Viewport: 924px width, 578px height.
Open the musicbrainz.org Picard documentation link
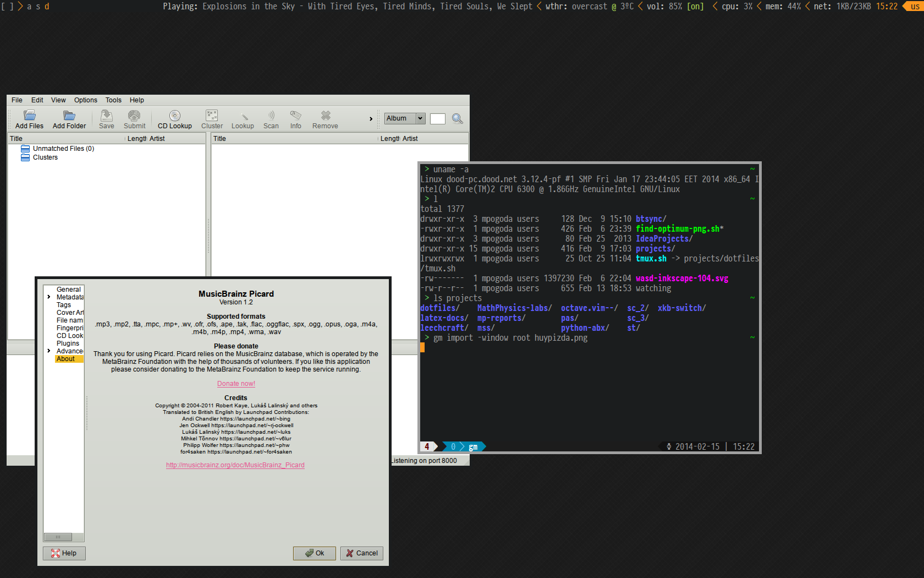tap(235, 465)
